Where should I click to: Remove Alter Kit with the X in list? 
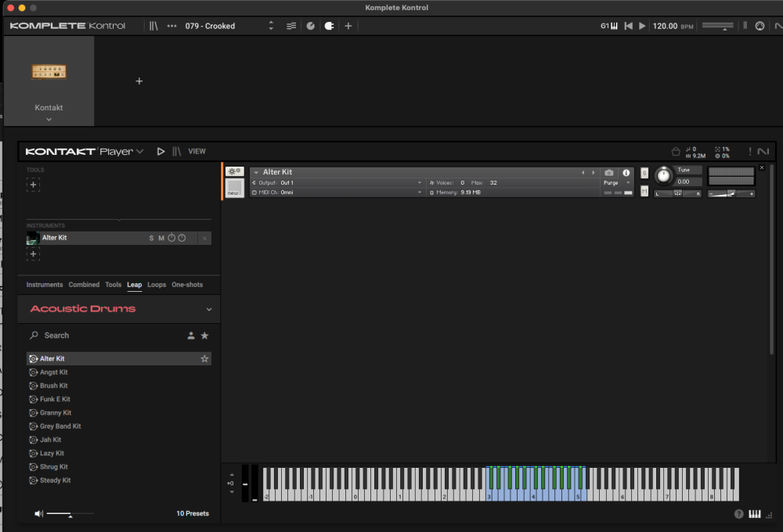pyautogui.click(x=204, y=239)
